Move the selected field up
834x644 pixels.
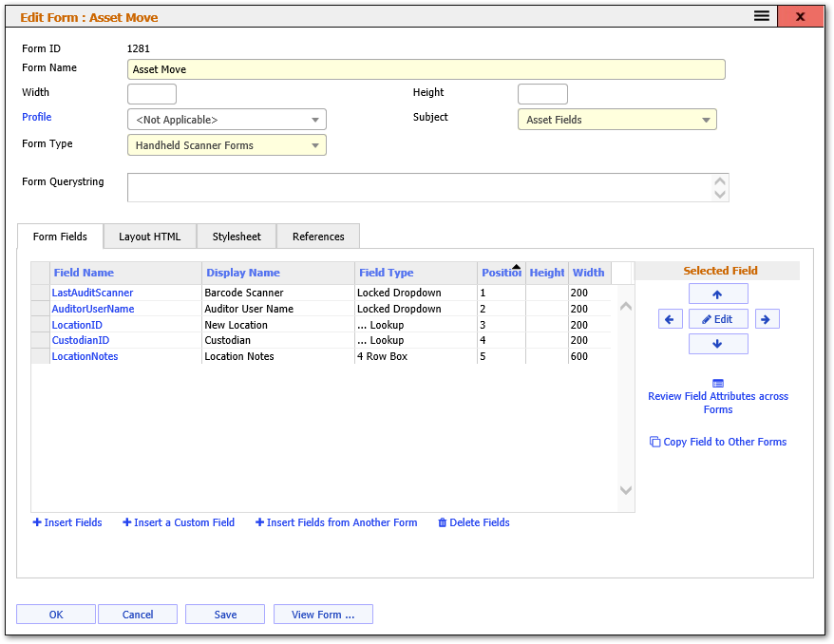pos(718,294)
